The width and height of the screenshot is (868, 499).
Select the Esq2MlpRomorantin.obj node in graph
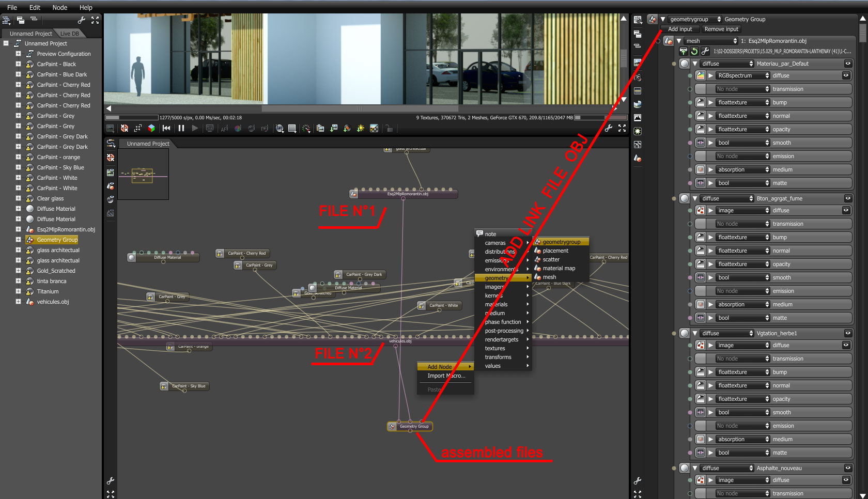[404, 194]
